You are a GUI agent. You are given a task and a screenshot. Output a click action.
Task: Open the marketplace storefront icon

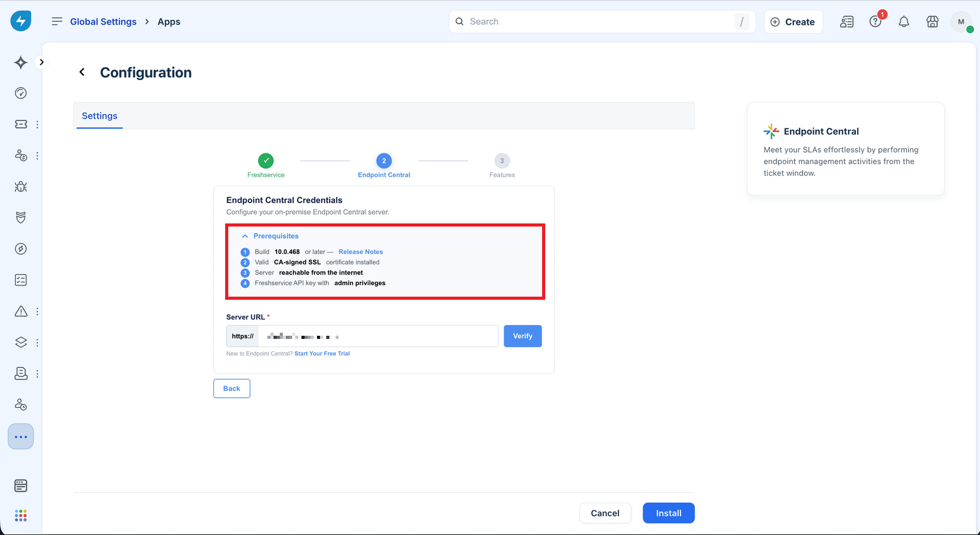click(932, 22)
